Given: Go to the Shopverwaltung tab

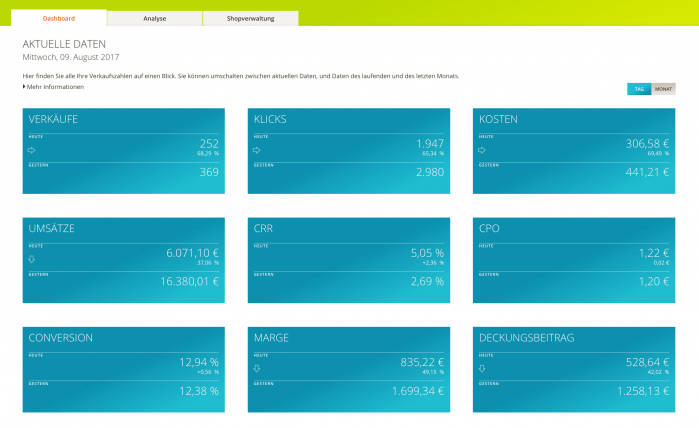Looking at the screenshot, I should coord(250,18).
